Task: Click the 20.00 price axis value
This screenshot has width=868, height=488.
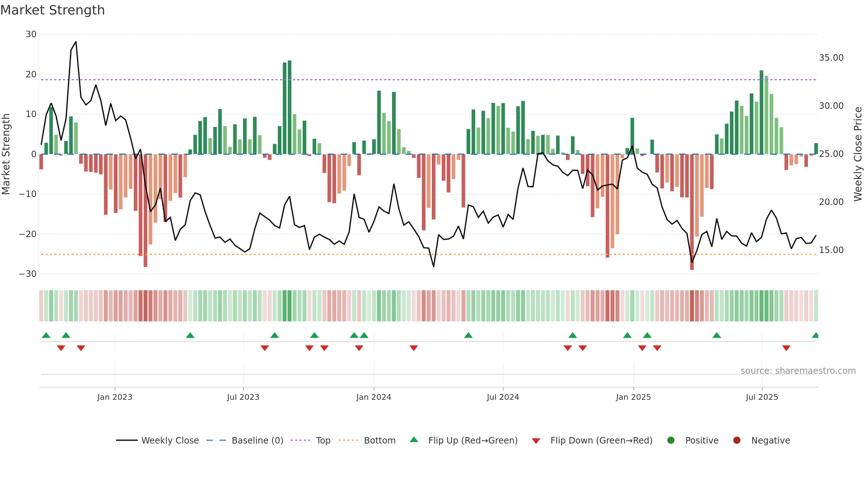Action: (831, 202)
